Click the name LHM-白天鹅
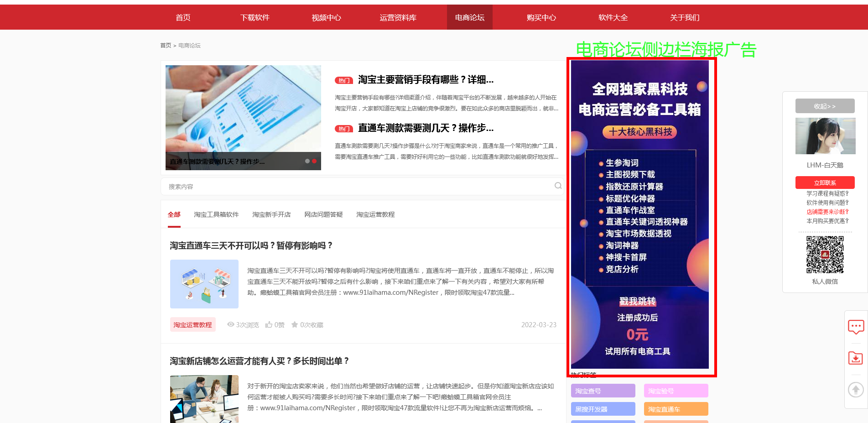868x423 pixels. pos(825,165)
